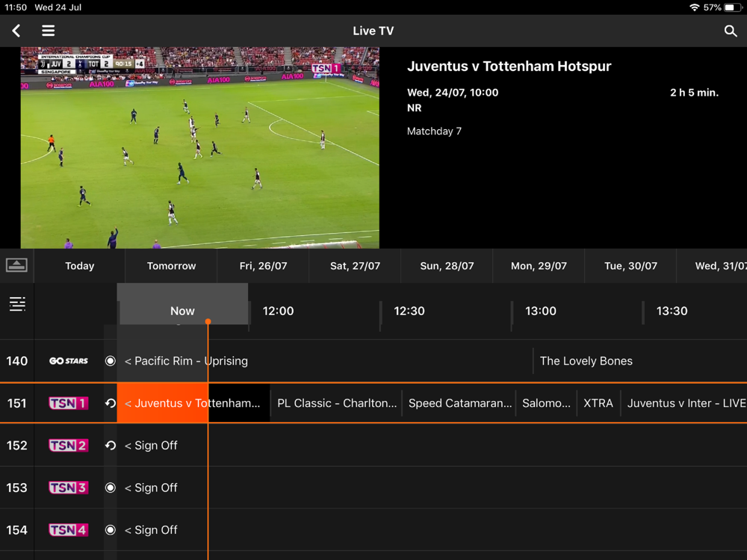747x560 pixels.
Task: Tap the back arrow in header
Action: [16, 31]
